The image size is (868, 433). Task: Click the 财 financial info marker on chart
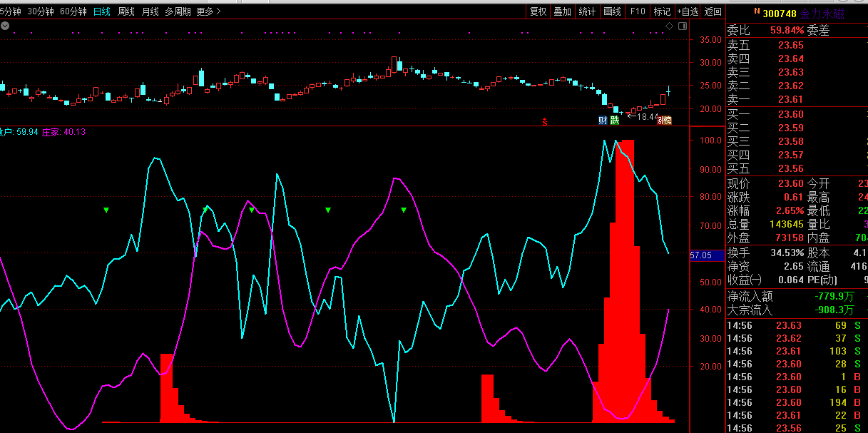click(603, 120)
